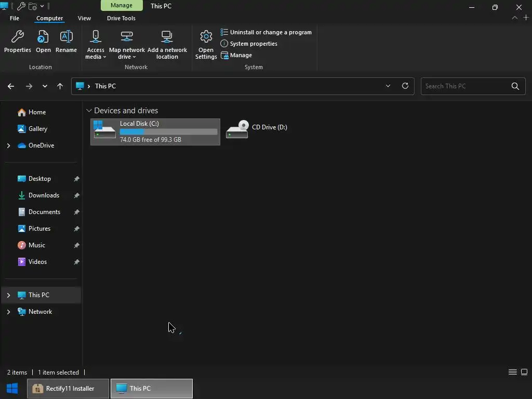Open Properties from the ribbon

click(x=17, y=42)
